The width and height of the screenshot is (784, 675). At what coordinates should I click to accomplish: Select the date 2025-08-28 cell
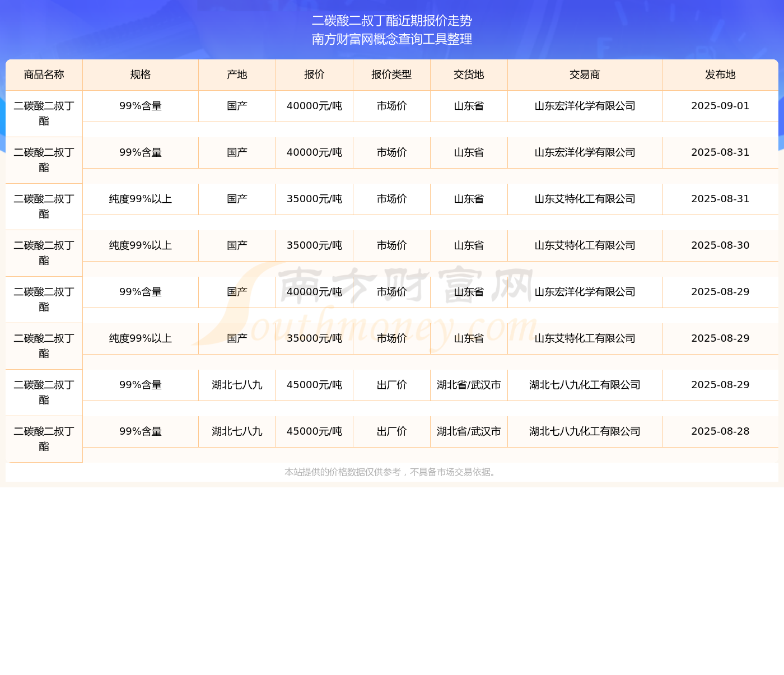720,431
